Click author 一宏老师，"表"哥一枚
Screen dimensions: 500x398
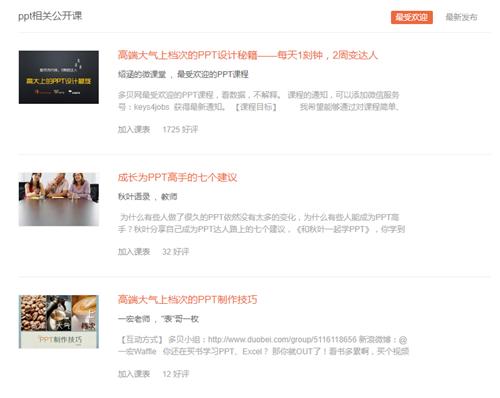pyautogui.click(x=158, y=319)
